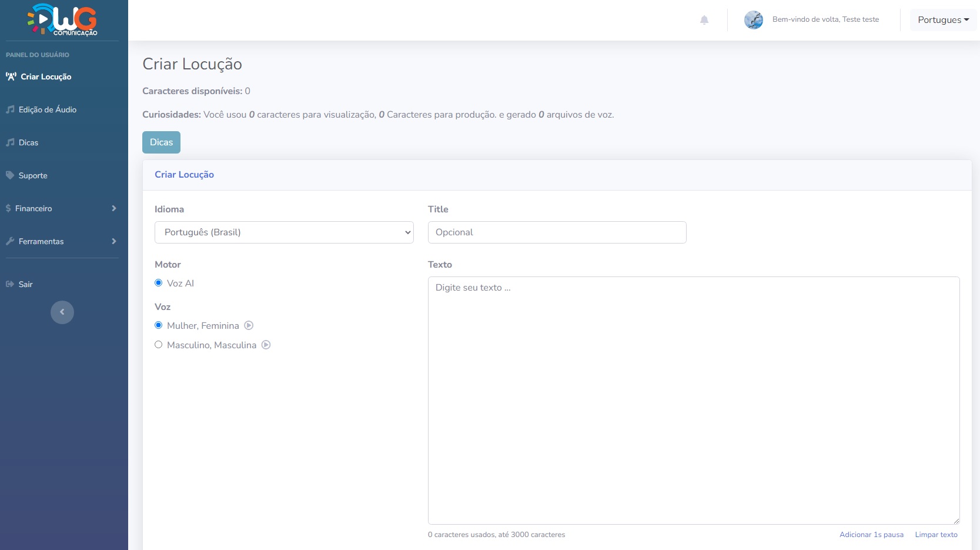
Task: Open the Portugues language selector
Action: point(943,20)
